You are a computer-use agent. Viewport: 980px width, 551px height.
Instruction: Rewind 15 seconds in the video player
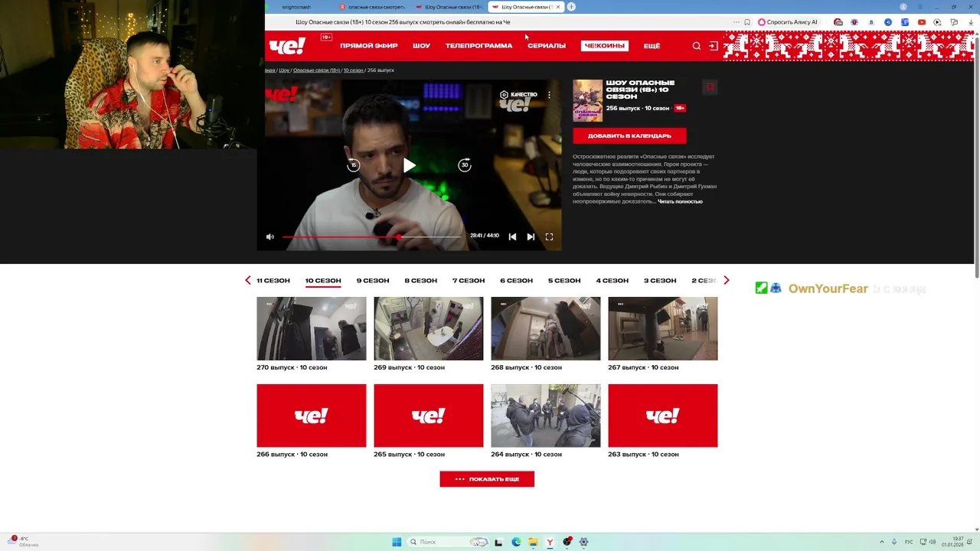353,165
